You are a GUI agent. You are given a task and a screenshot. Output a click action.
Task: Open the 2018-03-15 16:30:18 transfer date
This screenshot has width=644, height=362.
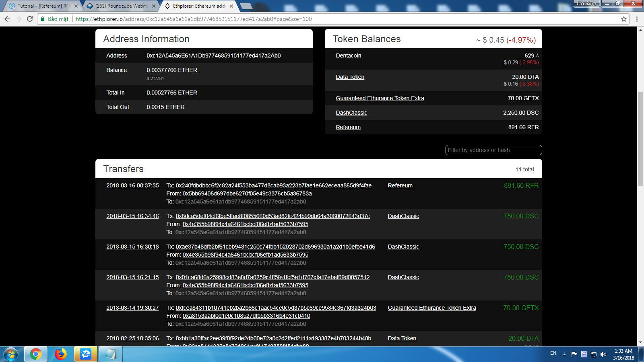[x=132, y=247]
